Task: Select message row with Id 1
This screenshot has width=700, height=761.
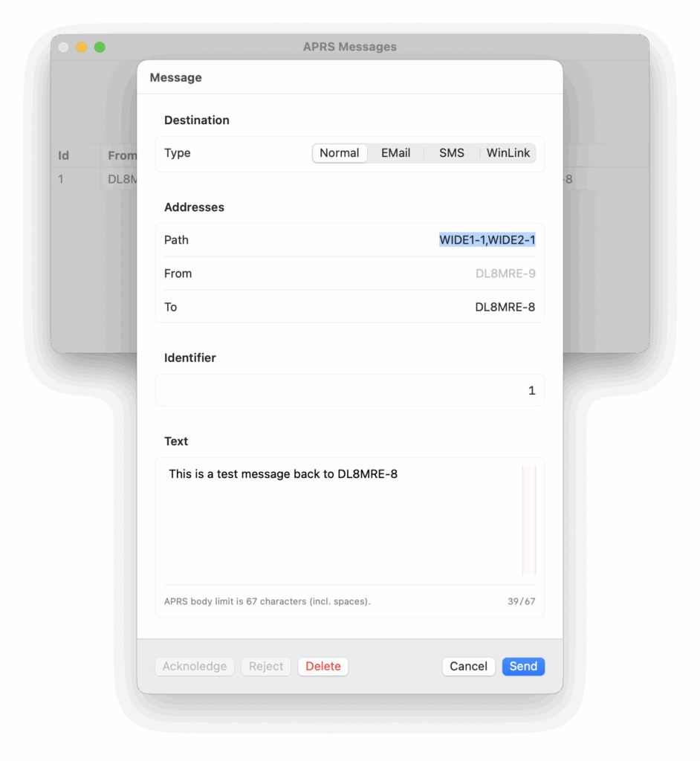Action: (x=94, y=179)
